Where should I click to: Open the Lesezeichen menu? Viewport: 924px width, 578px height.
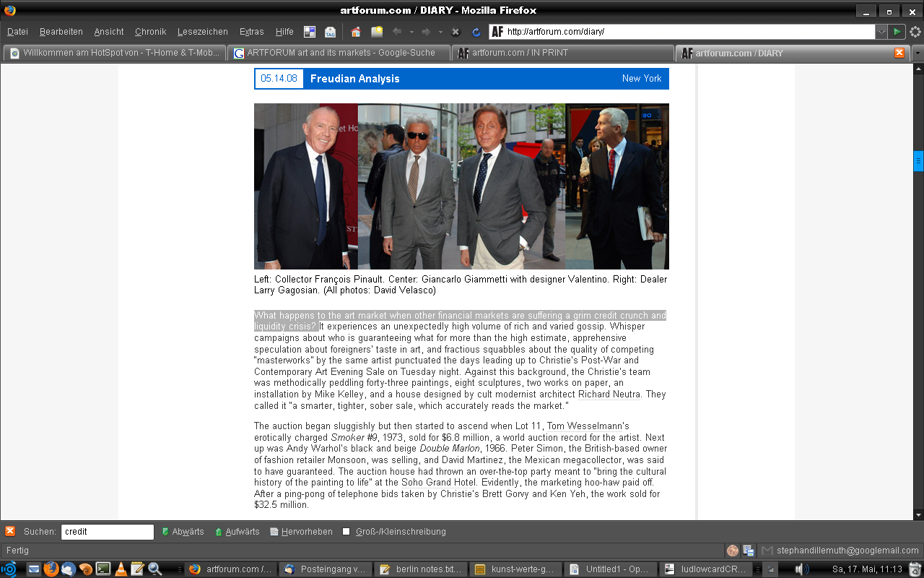pos(202,32)
